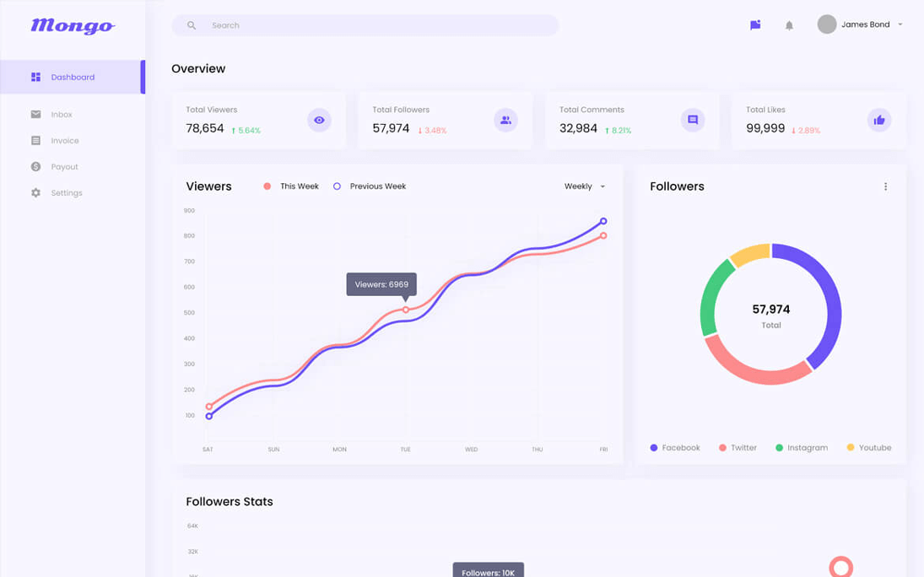The image size is (924, 577).
Task: Toggle Previous Week series in Viewers legend
Action: (370, 186)
